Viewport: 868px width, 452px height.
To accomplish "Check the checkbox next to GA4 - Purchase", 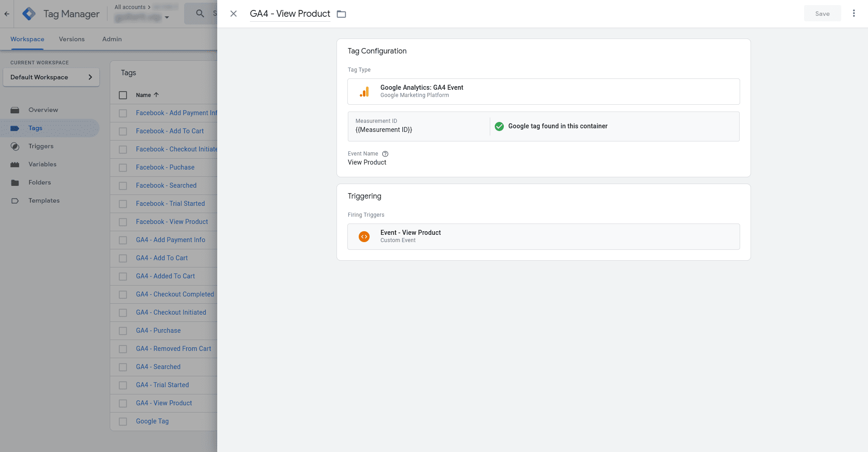I will point(122,330).
